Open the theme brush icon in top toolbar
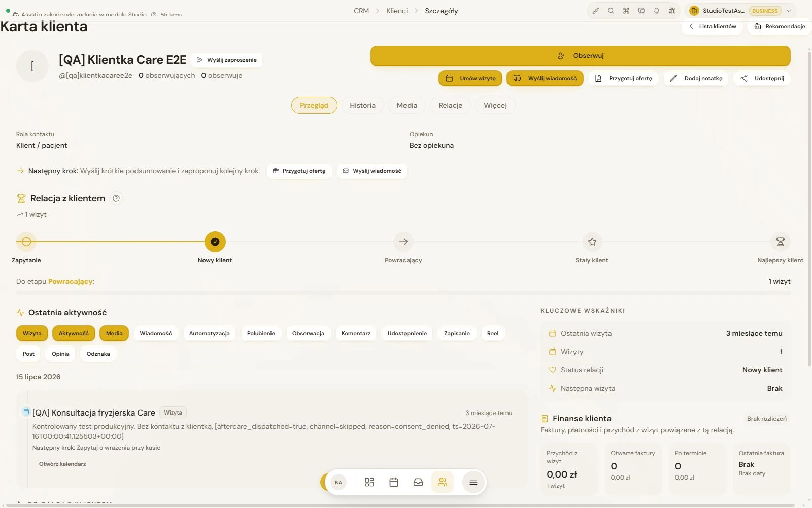This screenshot has height=508, width=812. 596,11
